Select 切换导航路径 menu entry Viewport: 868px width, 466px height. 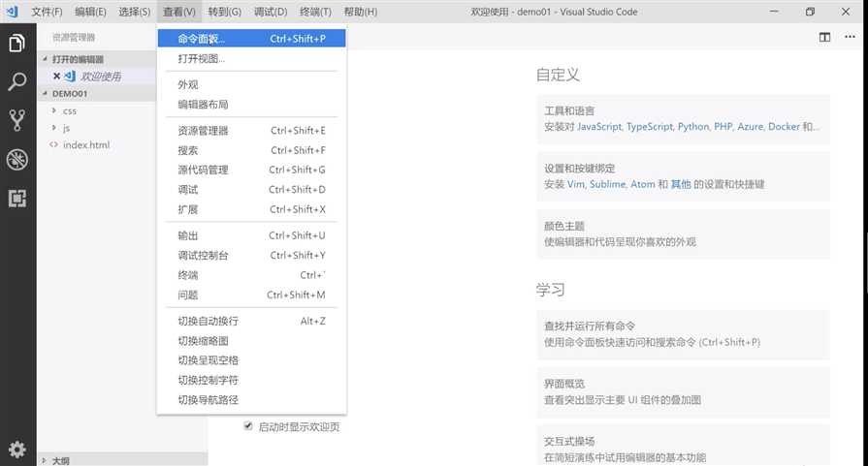252,400
